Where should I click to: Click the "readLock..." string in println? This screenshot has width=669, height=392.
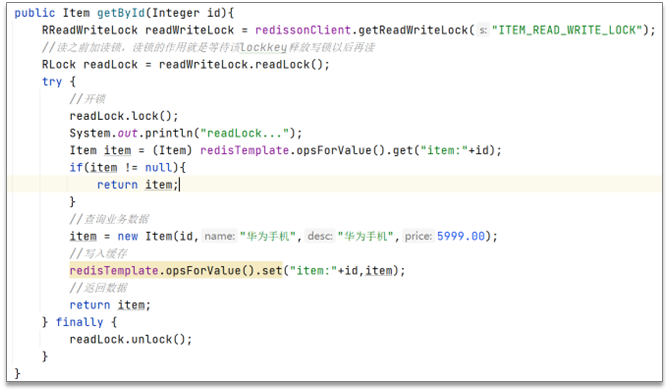[248, 134]
